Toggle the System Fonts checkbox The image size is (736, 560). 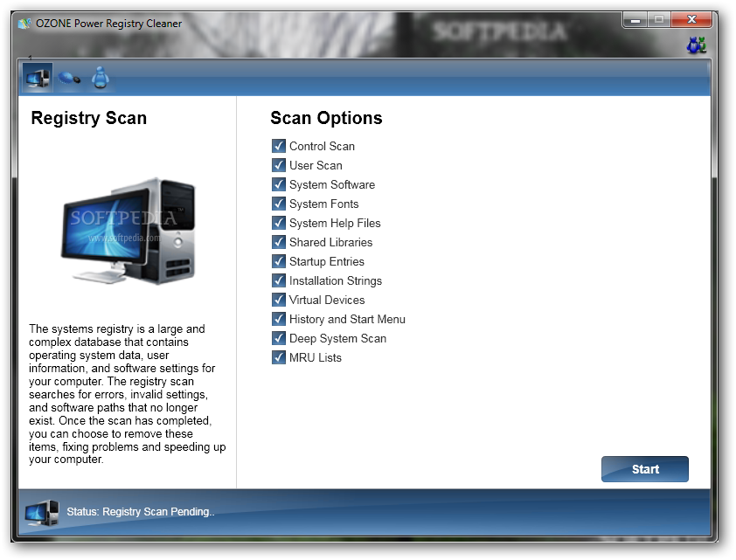click(279, 204)
